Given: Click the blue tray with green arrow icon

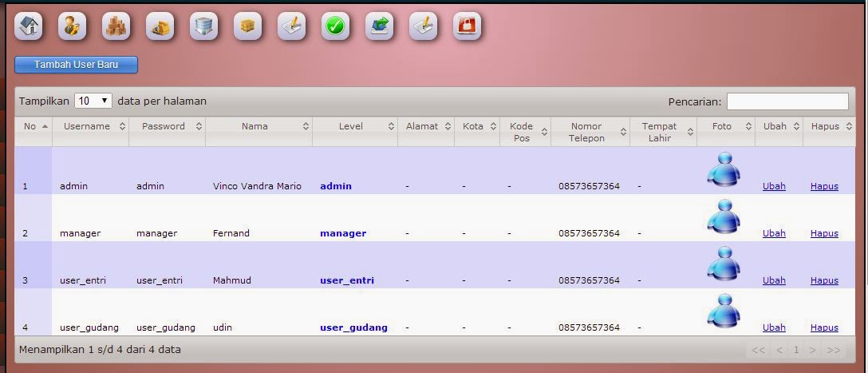Looking at the screenshot, I should pyautogui.click(x=379, y=26).
